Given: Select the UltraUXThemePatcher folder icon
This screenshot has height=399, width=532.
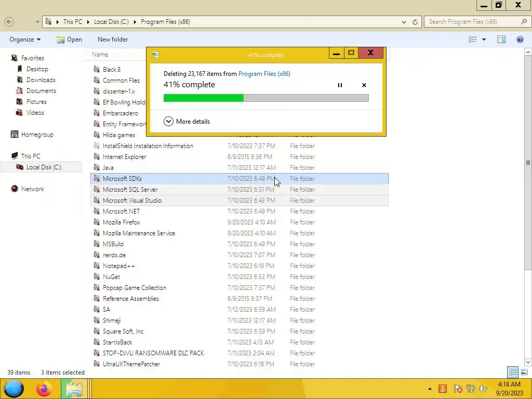Looking at the screenshot, I should click(x=97, y=364).
